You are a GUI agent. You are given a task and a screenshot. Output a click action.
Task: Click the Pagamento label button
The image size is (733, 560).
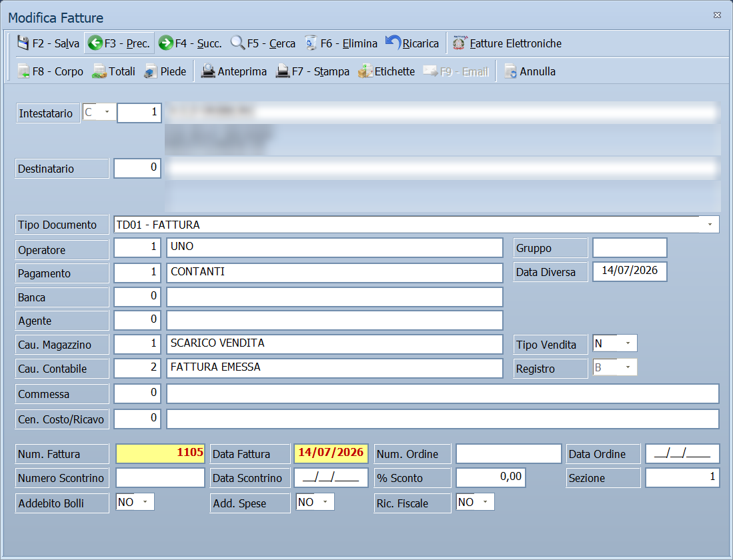click(x=62, y=273)
